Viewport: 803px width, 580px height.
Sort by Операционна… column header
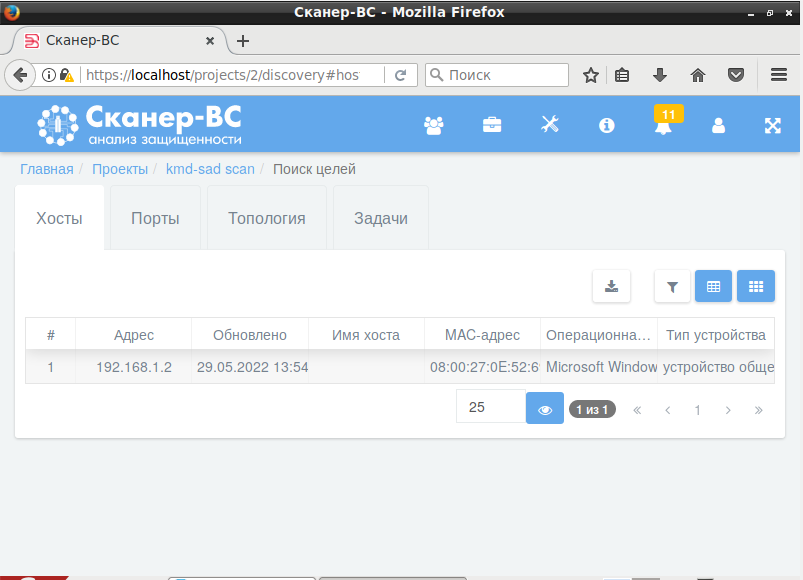(x=599, y=335)
